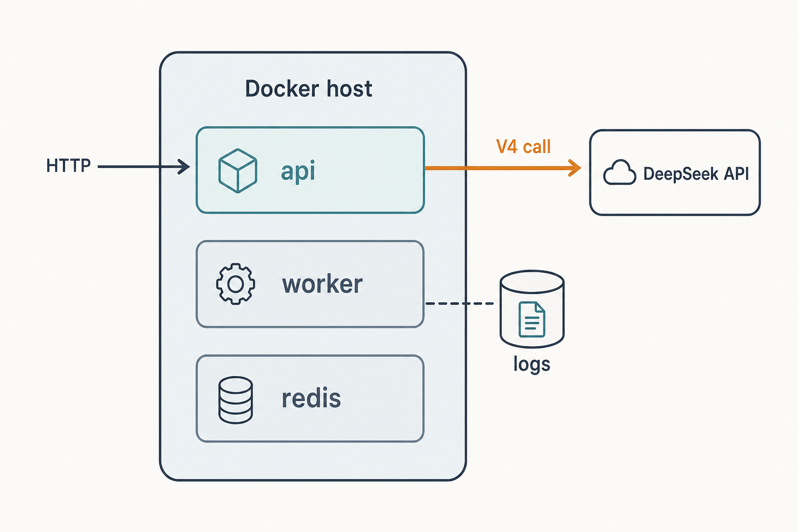Click the 'DeepSeek API' text
This screenshot has height=532, width=798.
(696, 174)
